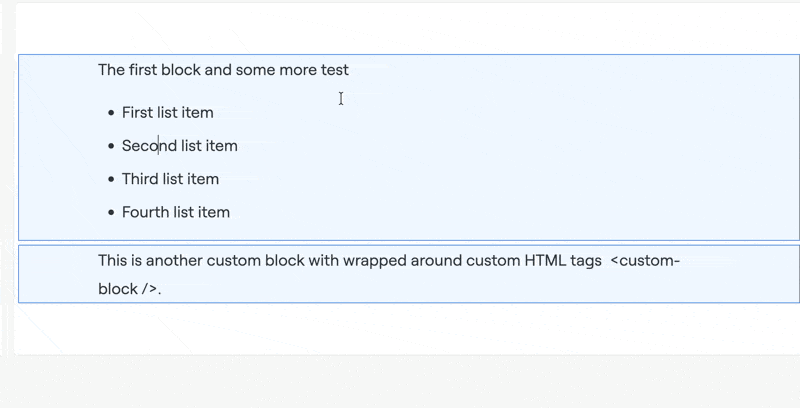The width and height of the screenshot is (800, 408).
Task: Click the 'block />.' wrapped line
Action: [x=129, y=289]
